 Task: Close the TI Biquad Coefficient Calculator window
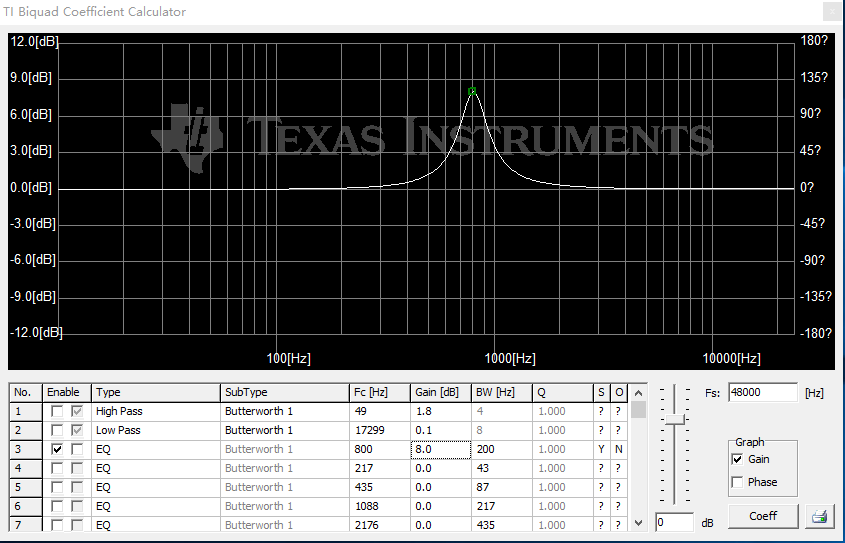point(832,12)
